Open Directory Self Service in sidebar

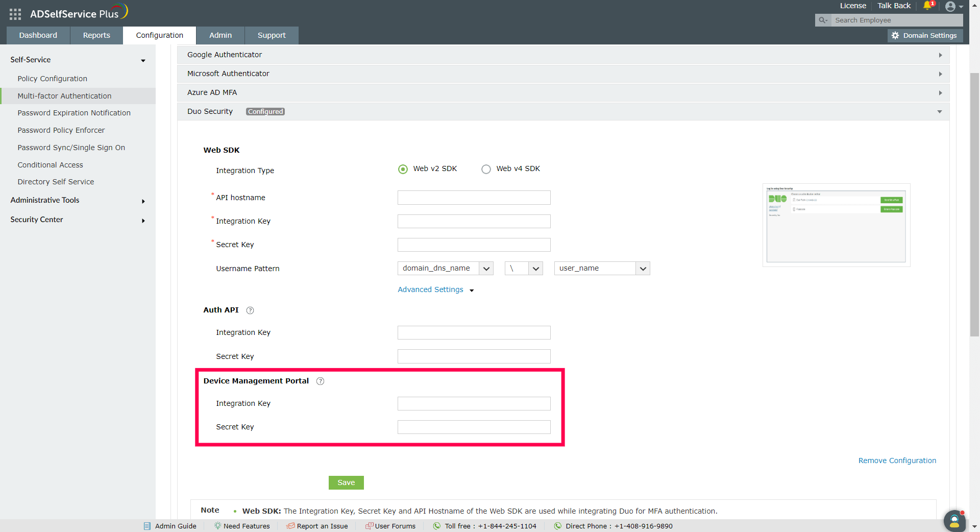coord(56,182)
